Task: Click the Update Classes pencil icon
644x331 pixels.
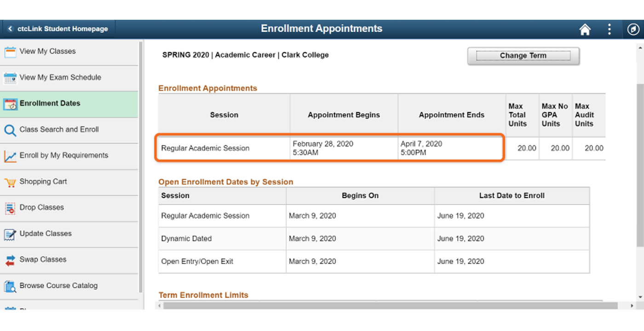Action: [x=10, y=234]
